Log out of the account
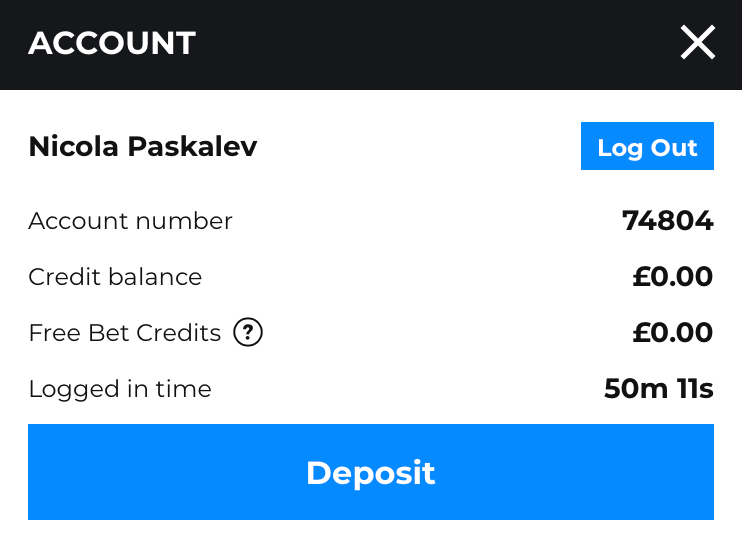 click(x=647, y=146)
